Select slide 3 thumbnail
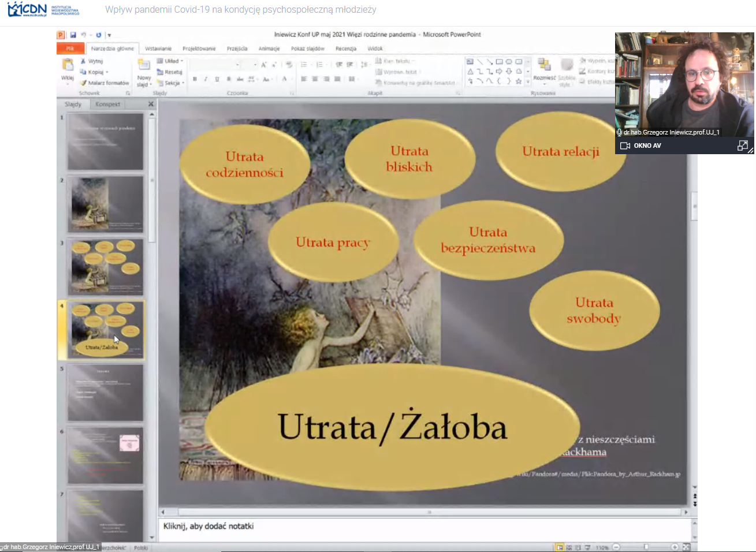756x552 pixels. 105,267
